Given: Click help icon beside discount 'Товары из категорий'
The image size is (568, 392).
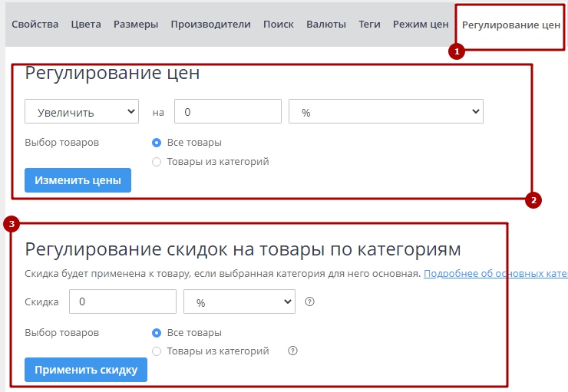Looking at the screenshot, I should (x=292, y=351).
